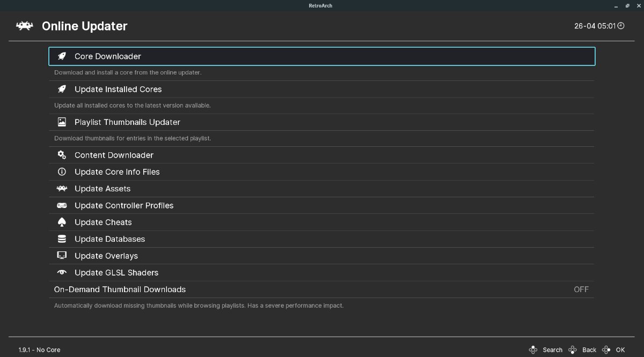Screen dimensions: 644x357
Task: Click the date and time 26-04 05:01
Action: [595, 26]
